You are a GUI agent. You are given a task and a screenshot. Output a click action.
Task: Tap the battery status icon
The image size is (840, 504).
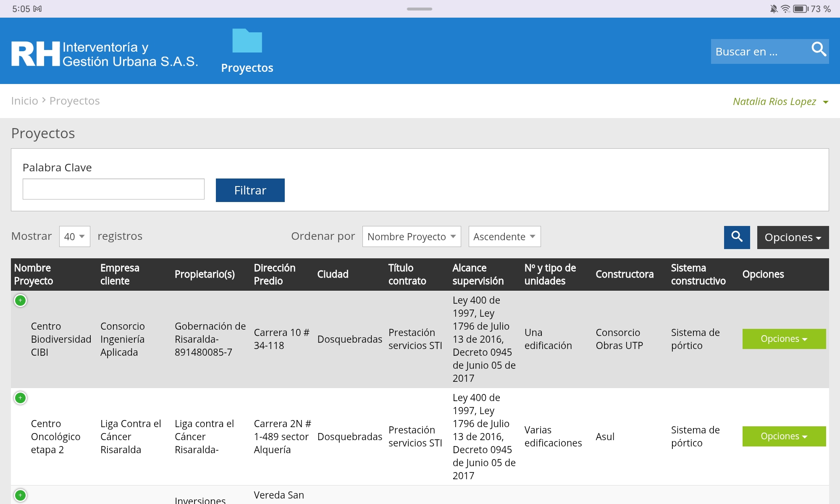coord(800,9)
